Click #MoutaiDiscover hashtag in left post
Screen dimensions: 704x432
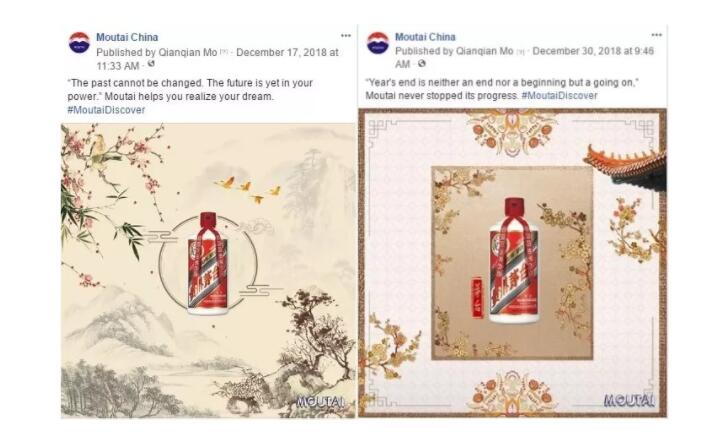pos(106,110)
